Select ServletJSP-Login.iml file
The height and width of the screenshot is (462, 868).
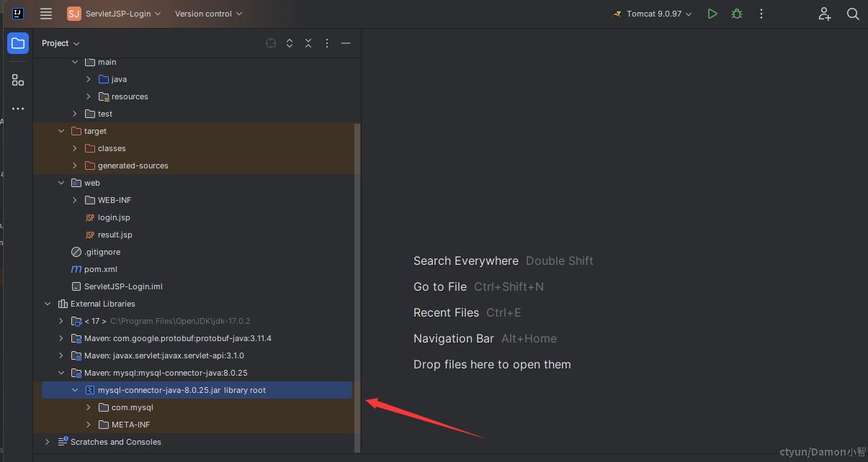tap(123, 286)
